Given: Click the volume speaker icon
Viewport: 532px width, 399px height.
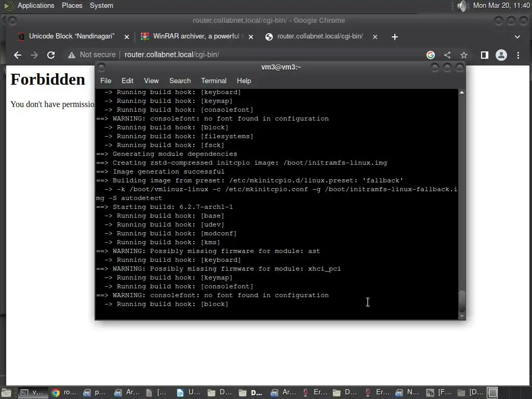Looking at the screenshot, I should coord(461,6).
